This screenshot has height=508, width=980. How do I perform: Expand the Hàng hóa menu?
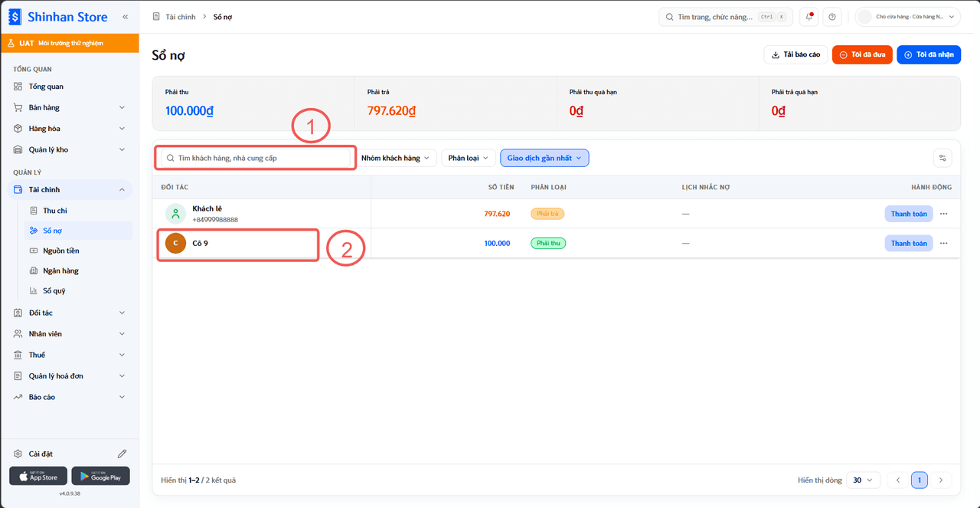[70, 129]
